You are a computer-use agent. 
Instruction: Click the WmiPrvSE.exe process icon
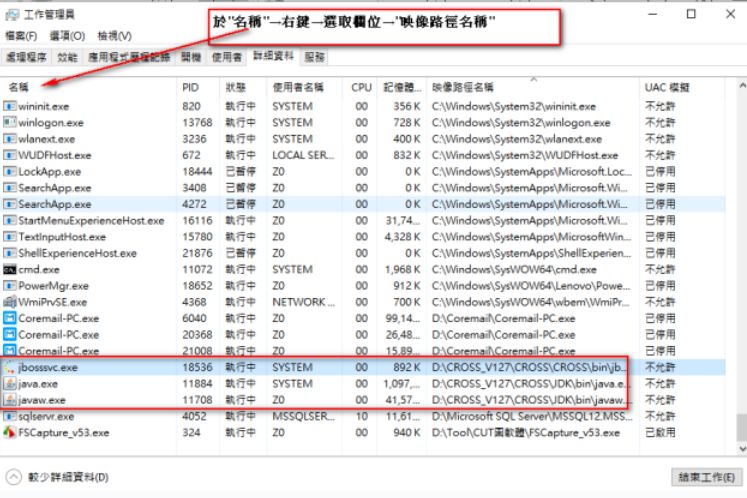click(10, 302)
